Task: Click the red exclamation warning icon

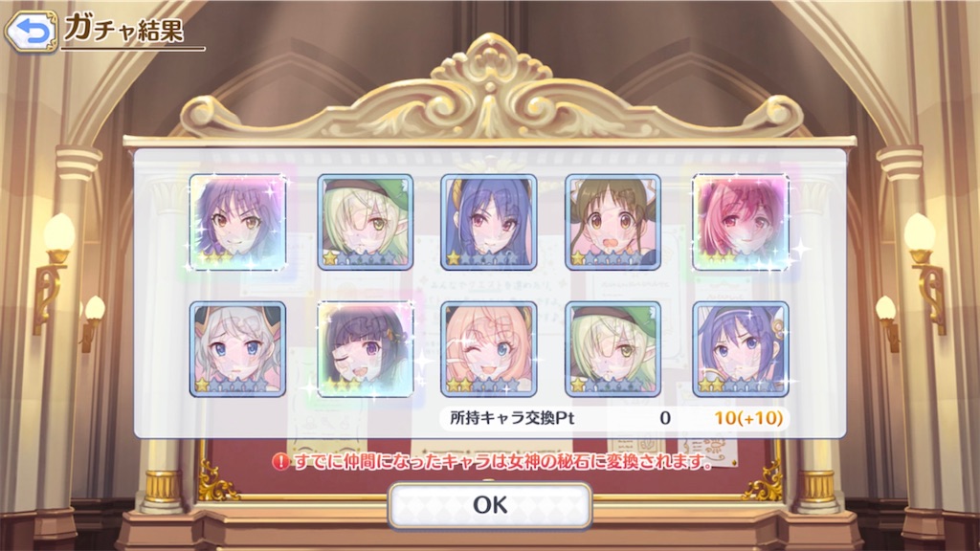Action: pos(280,462)
